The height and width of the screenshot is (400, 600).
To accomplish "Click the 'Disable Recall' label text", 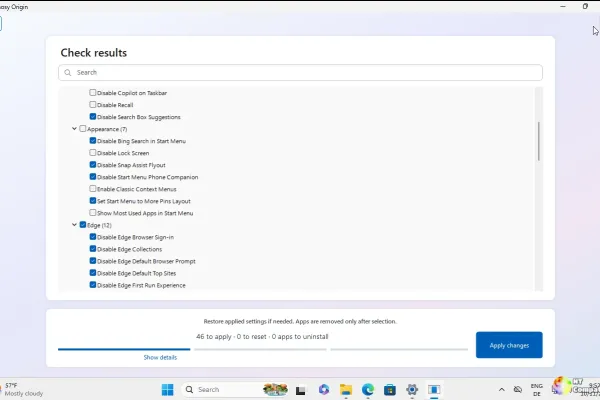I will (115, 105).
